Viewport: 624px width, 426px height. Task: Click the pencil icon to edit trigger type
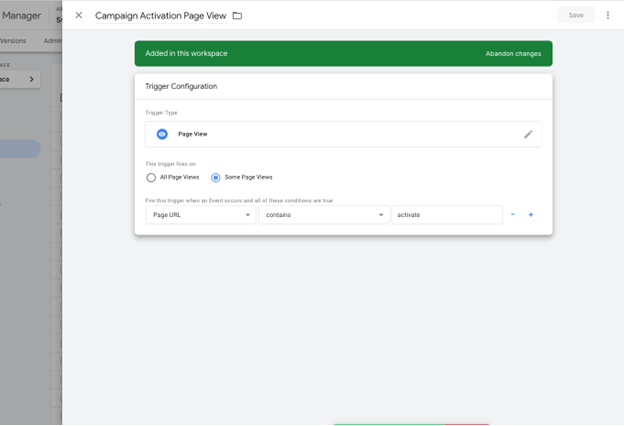pos(528,134)
